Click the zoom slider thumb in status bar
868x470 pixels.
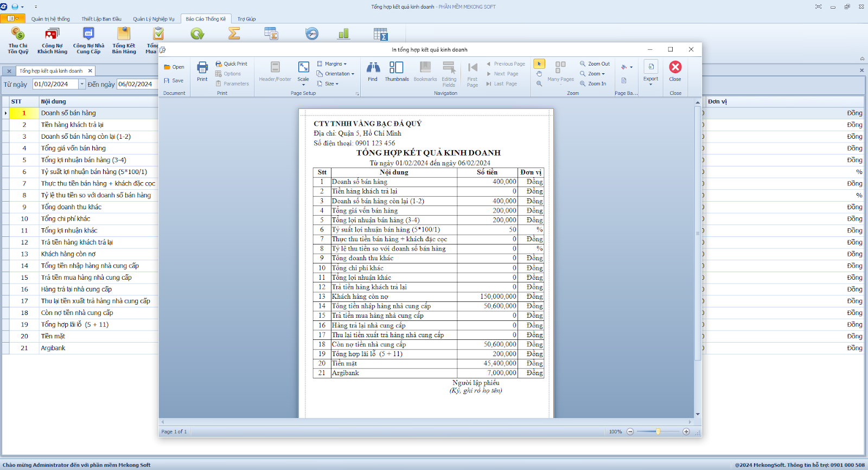658,432
